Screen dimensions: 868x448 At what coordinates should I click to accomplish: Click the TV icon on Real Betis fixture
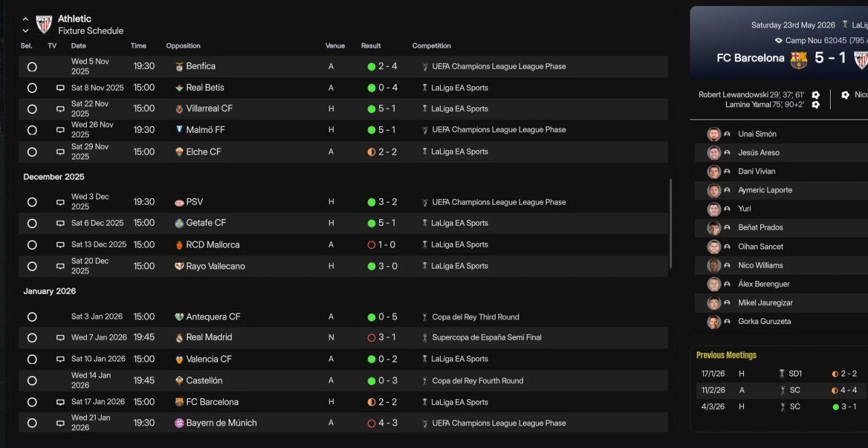60,88
